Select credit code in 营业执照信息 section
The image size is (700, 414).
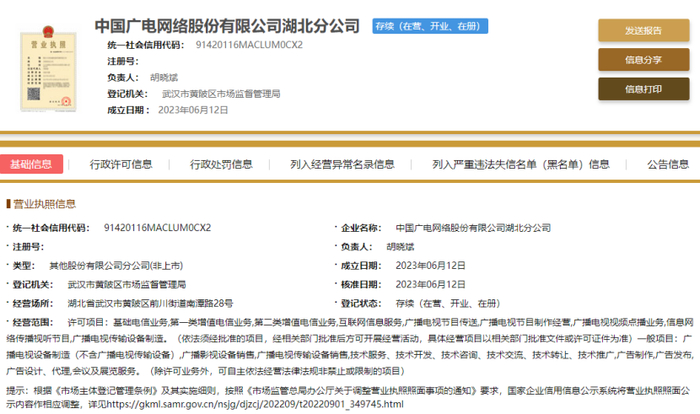(158, 228)
